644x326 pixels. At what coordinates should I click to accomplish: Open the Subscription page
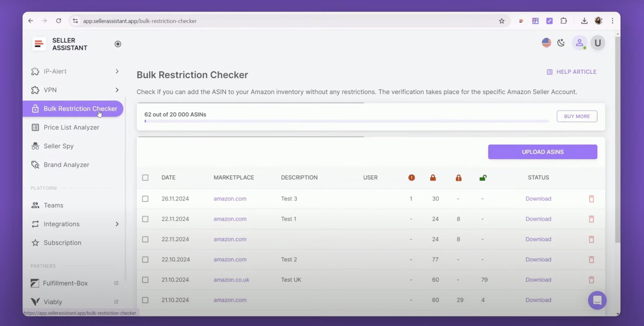pyautogui.click(x=62, y=242)
